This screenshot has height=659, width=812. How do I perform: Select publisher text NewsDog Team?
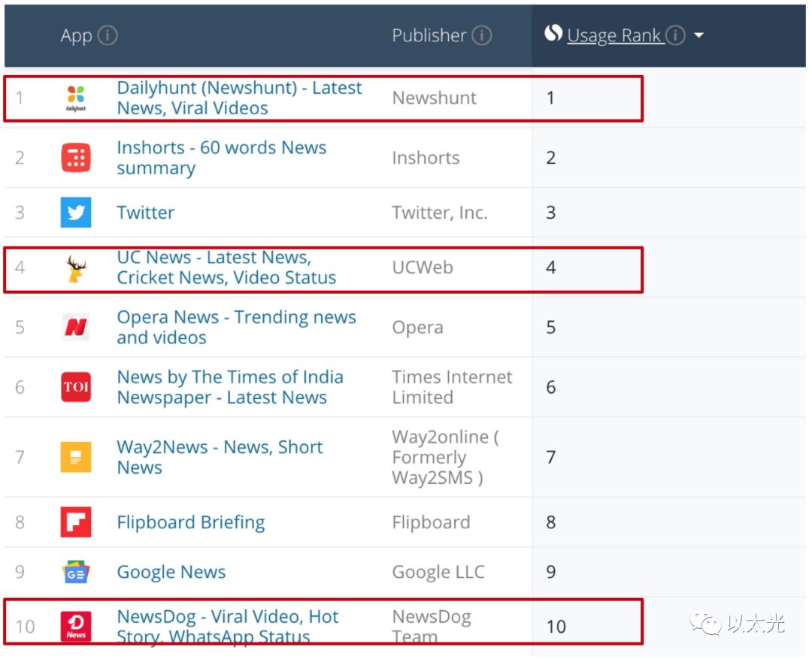(432, 627)
